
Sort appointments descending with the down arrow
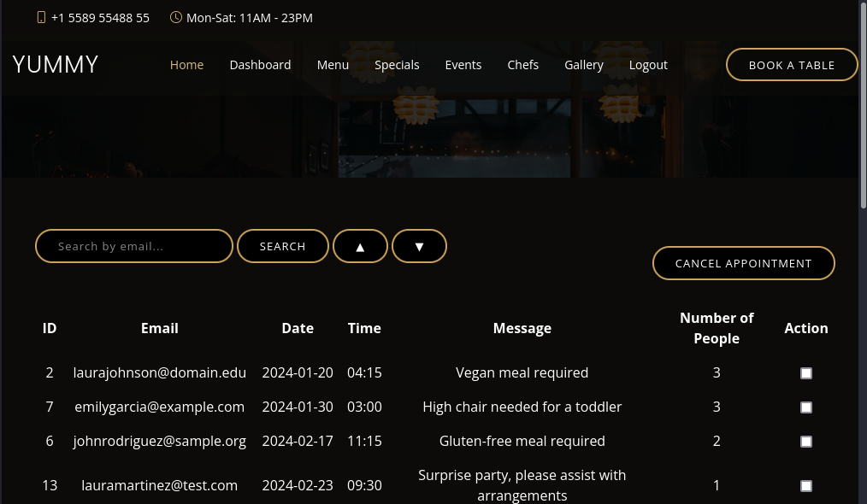[x=419, y=246]
